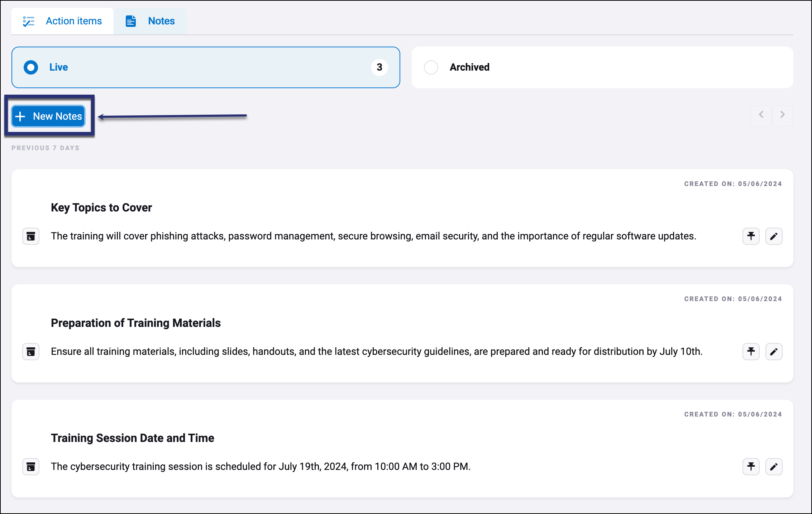This screenshot has height=514, width=812.
Task: Click the plus icon on New Notes
Action: pos(20,116)
